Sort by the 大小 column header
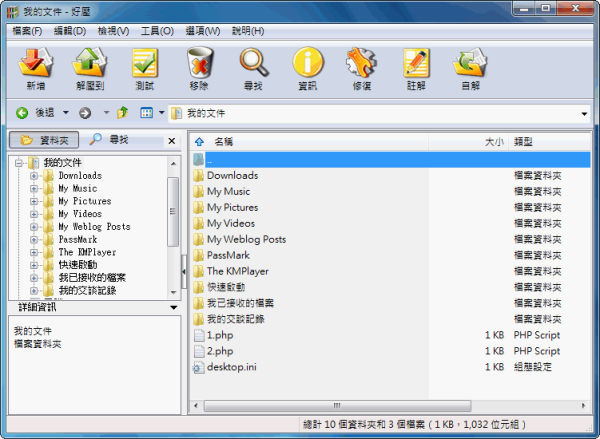Screen dimensions: 600x439 pyautogui.click(x=469, y=142)
